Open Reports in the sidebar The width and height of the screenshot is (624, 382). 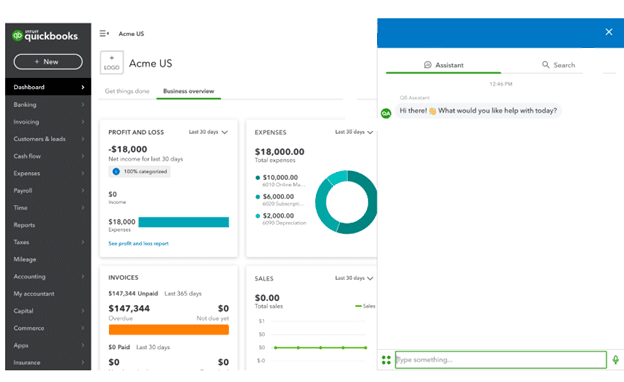tap(48, 225)
